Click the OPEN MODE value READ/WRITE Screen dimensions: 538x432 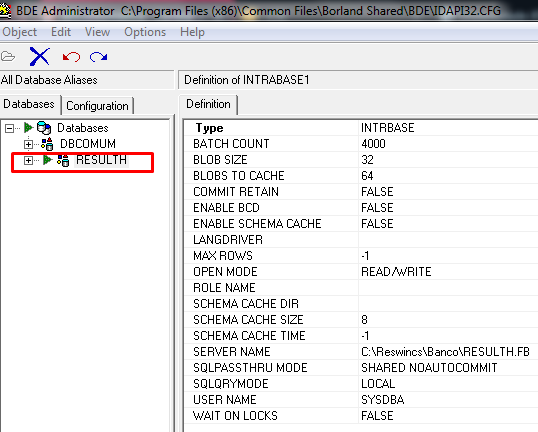tap(396, 272)
